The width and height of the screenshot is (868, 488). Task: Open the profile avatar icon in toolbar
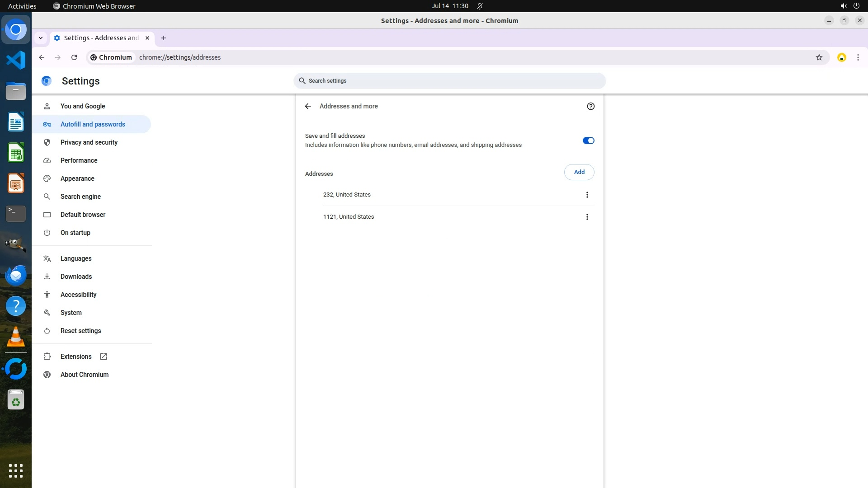click(x=841, y=57)
